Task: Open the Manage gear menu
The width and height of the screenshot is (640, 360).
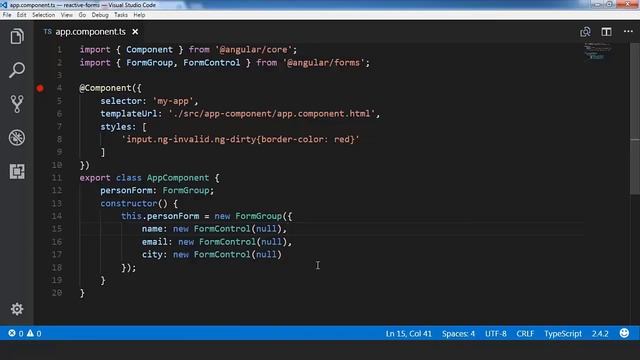Action: (17, 309)
